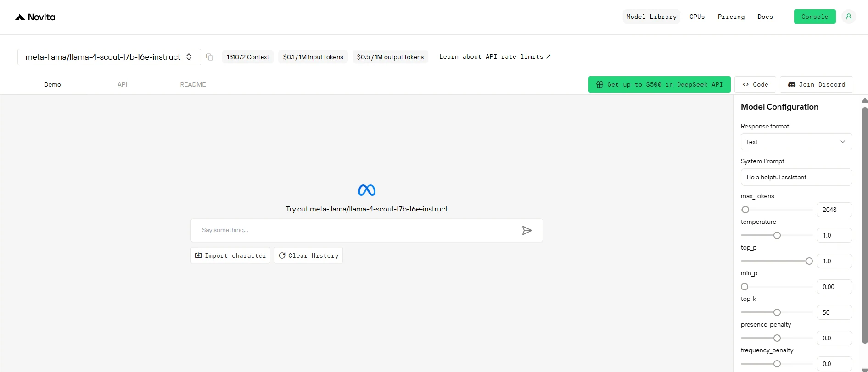Click the frequency_penalty value field

[834, 364]
